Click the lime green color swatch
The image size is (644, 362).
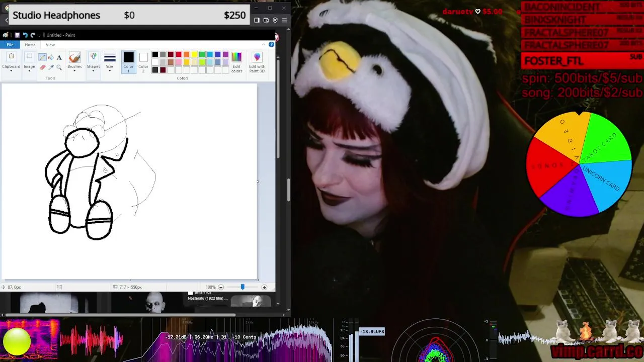point(202,62)
